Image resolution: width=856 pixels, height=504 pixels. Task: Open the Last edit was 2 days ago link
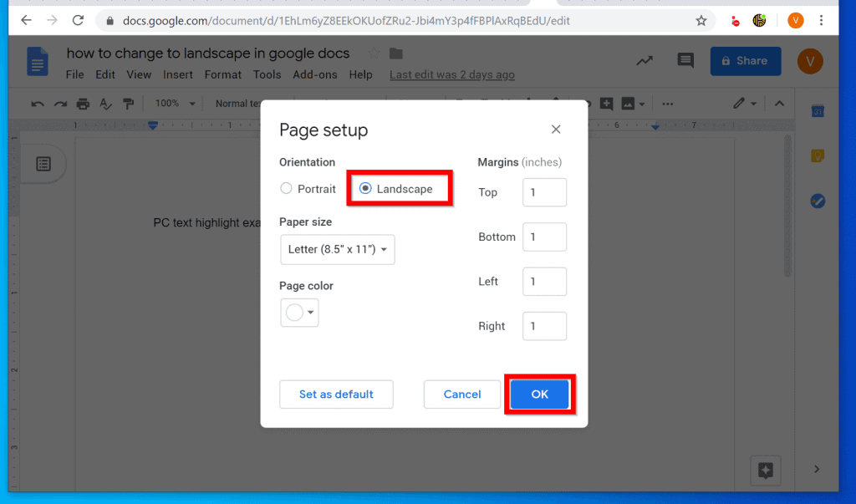452,75
